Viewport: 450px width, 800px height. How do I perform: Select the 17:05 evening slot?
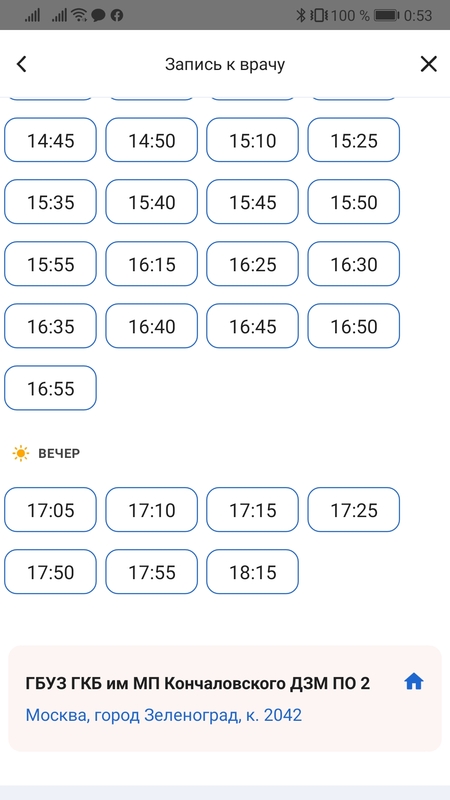click(x=50, y=510)
